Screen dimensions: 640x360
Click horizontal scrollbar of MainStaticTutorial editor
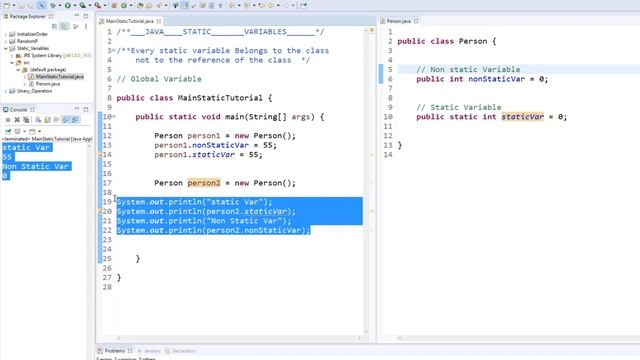(x=240, y=338)
